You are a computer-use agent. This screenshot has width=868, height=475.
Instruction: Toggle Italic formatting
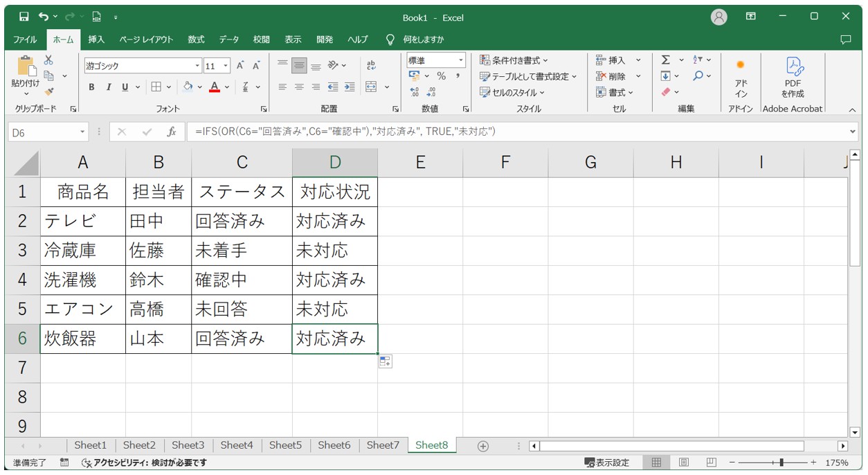click(x=109, y=87)
